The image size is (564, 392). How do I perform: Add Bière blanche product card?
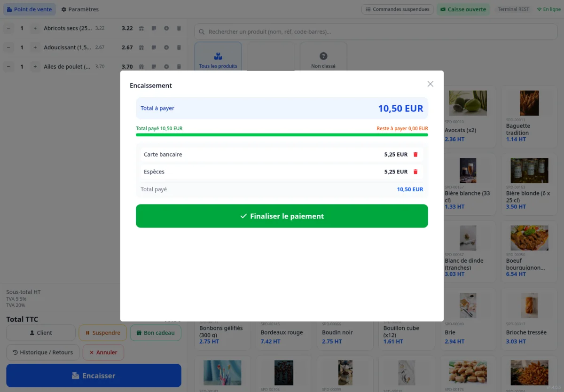point(468,184)
